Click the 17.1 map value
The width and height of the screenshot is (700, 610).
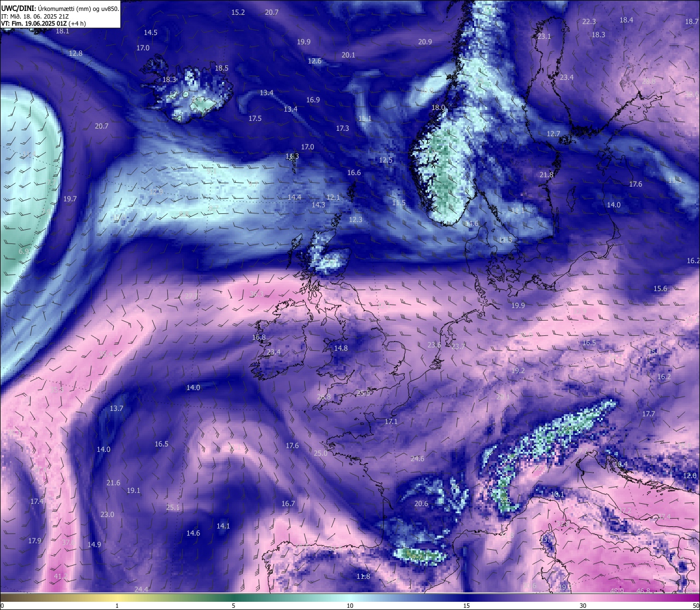pos(391,422)
